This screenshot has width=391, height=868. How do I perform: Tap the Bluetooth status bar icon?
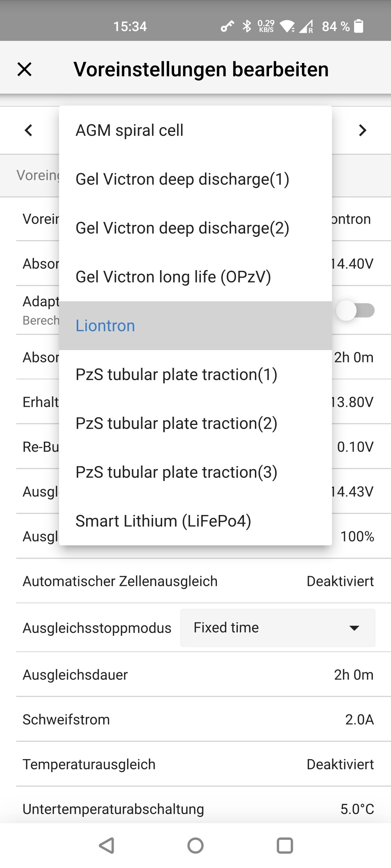click(247, 26)
